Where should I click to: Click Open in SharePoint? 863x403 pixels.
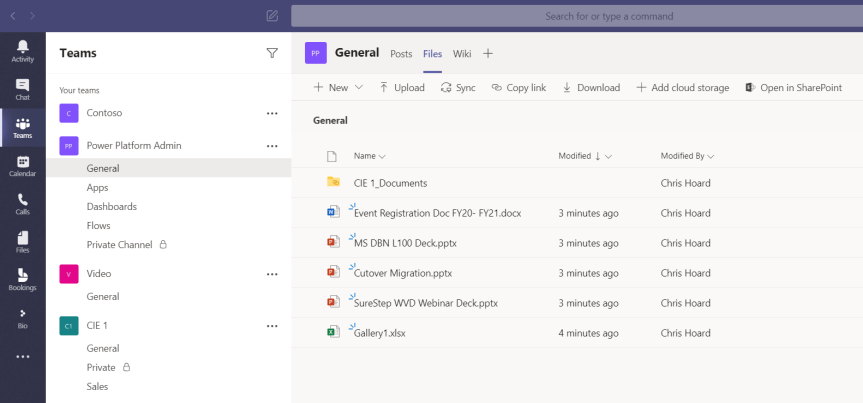coord(793,88)
